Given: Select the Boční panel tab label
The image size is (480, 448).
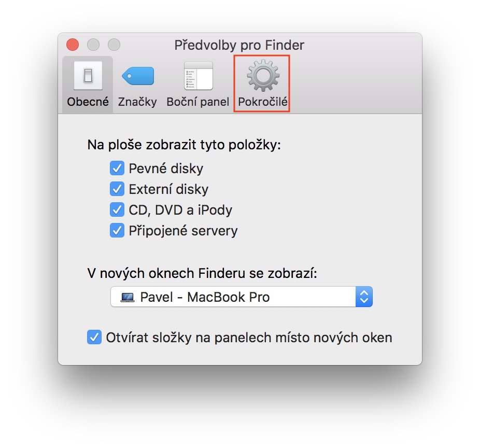Looking at the screenshot, I should coord(198,102).
